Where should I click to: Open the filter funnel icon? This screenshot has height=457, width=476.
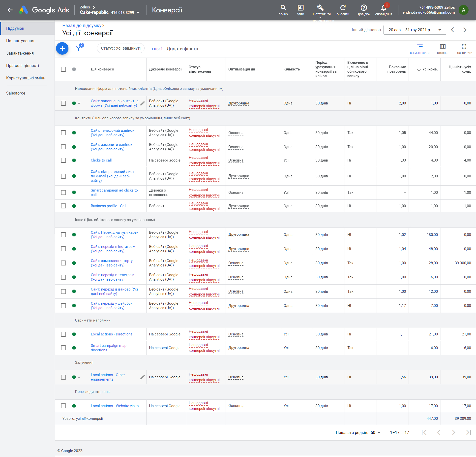[x=79, y=48]
